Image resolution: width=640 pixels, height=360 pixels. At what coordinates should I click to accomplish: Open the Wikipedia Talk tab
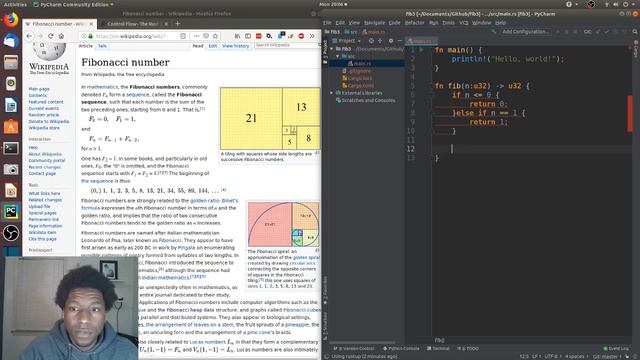102,46
